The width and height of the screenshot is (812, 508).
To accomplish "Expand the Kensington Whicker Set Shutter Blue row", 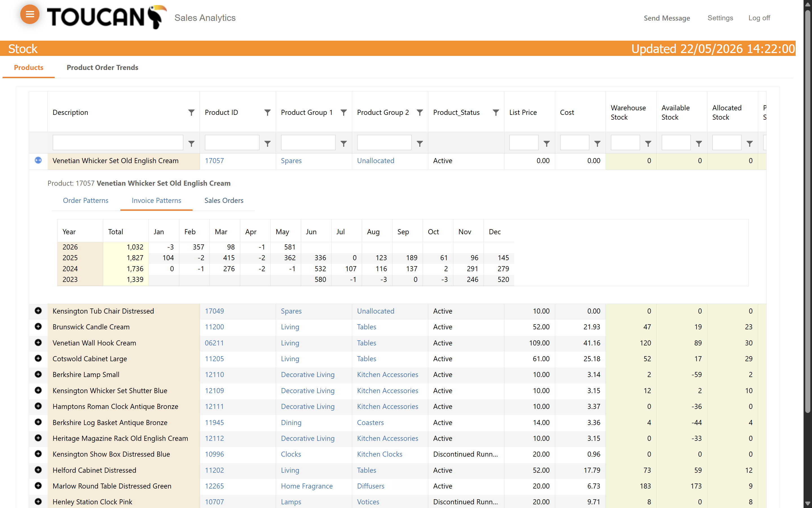I will 38,390.
